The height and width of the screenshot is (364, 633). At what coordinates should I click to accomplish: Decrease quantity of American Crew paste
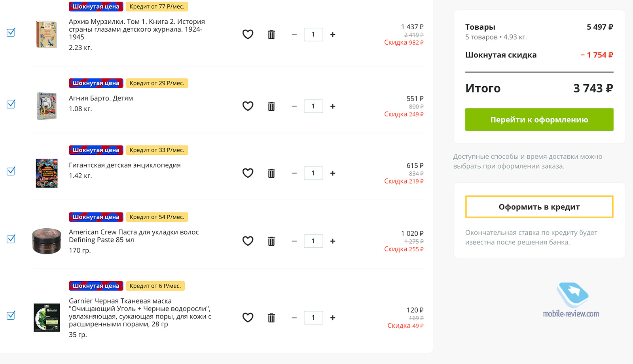(x=294, y=241)
